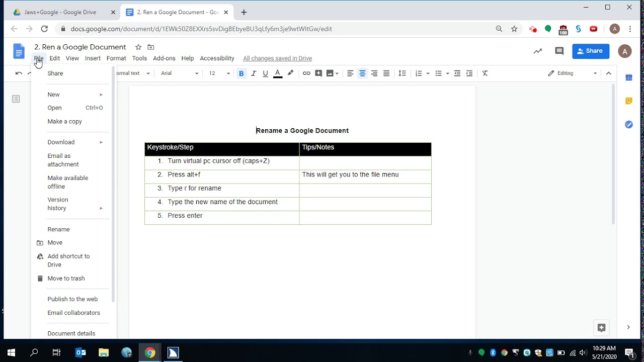This screenshot has width=644, height=362.
Task: Open the Tools menu
Action: coord(139,58)
